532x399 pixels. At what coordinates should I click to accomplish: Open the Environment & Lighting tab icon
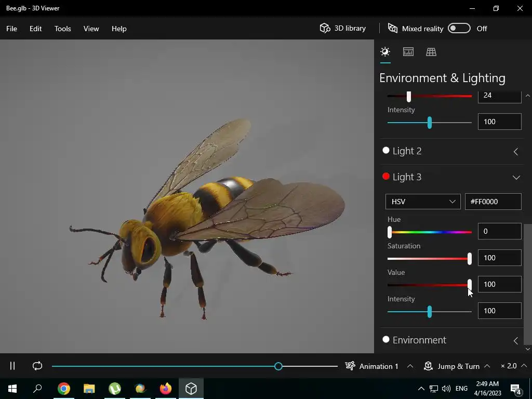[385, 52]
